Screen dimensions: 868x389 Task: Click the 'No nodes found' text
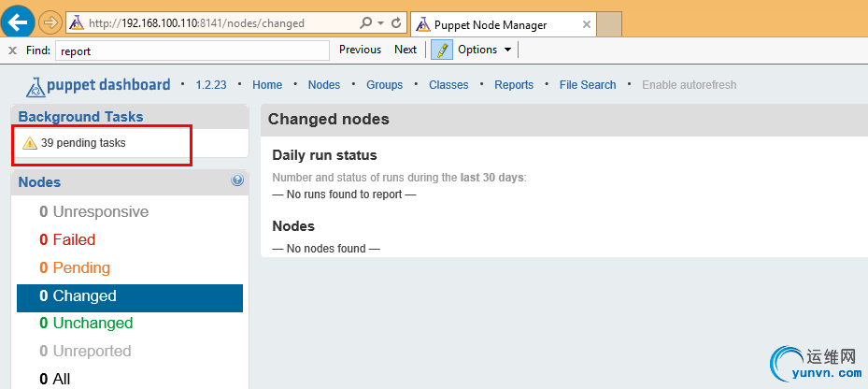326,249
